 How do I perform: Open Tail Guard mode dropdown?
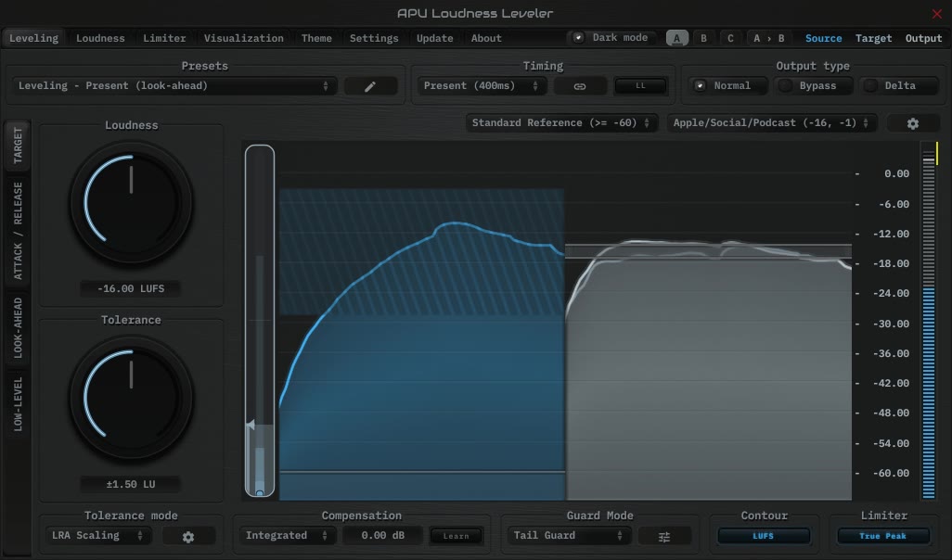[x=570, y=536]
